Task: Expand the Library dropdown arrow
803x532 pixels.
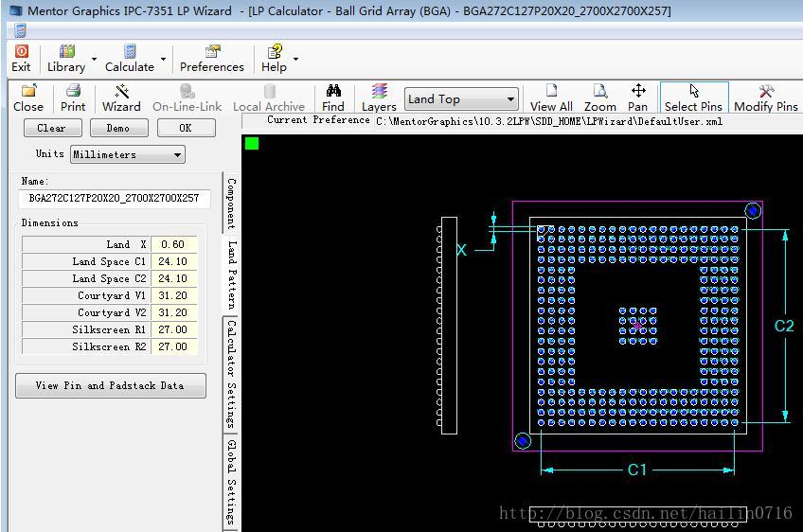Action: pos(94,59)
